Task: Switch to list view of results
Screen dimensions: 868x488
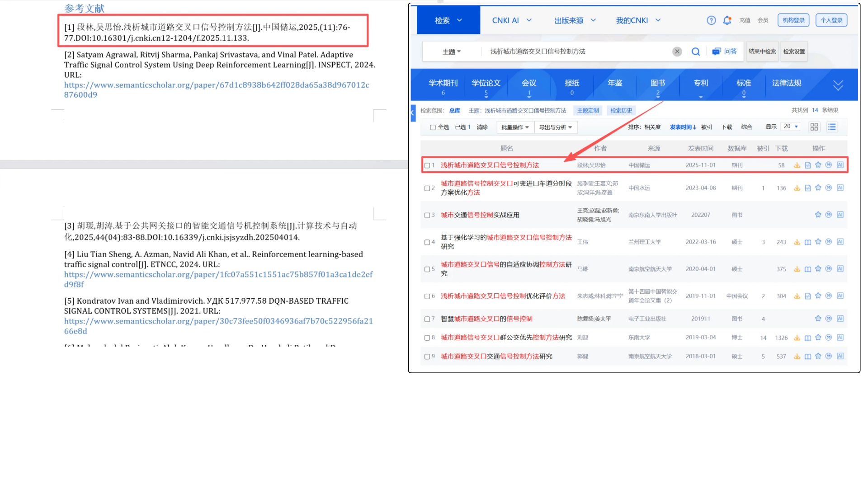Action: [832, 127]
